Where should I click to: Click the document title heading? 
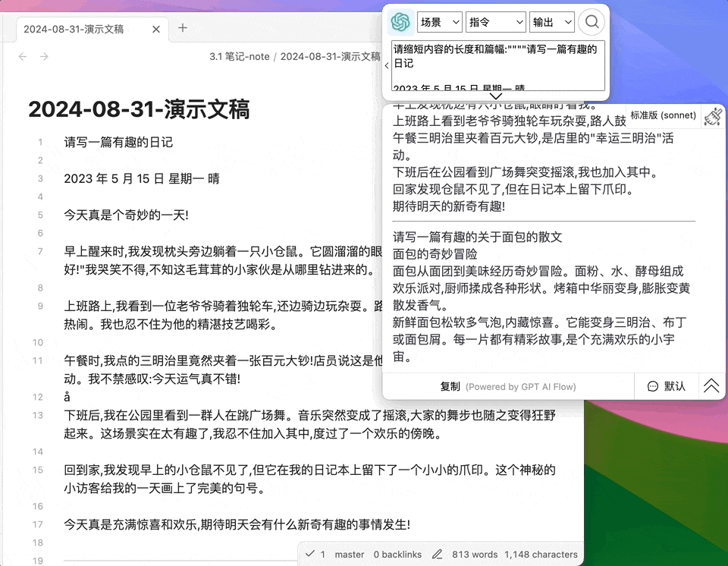(x=139, y=110)
